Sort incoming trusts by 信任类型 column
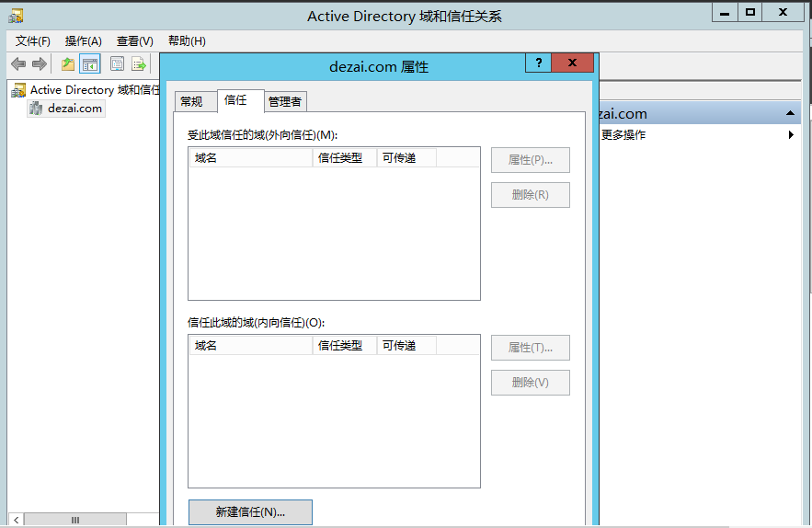This screenshot has height=528, width=812. click(x=344, y=345)
